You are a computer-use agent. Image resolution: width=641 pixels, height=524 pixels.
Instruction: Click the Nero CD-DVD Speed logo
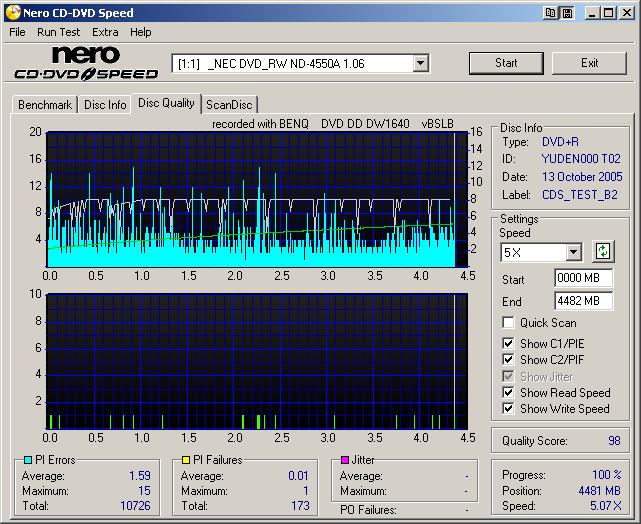click(x=86, y=63)
